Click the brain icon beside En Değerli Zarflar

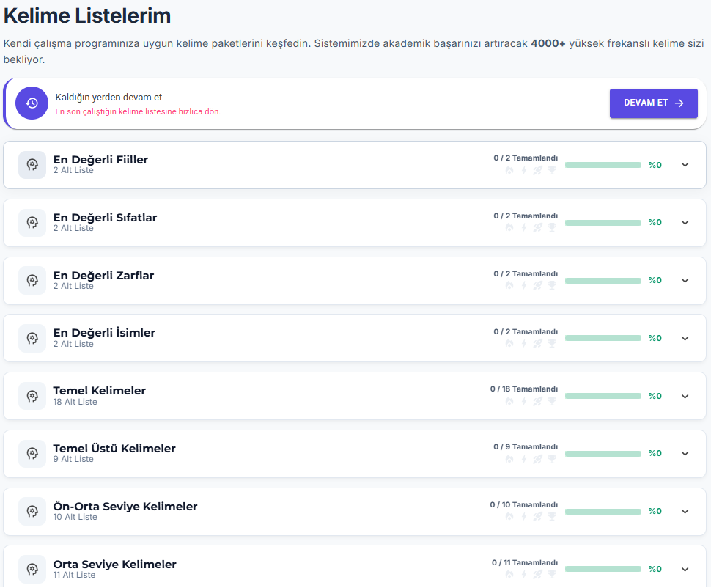click(32, 280)
